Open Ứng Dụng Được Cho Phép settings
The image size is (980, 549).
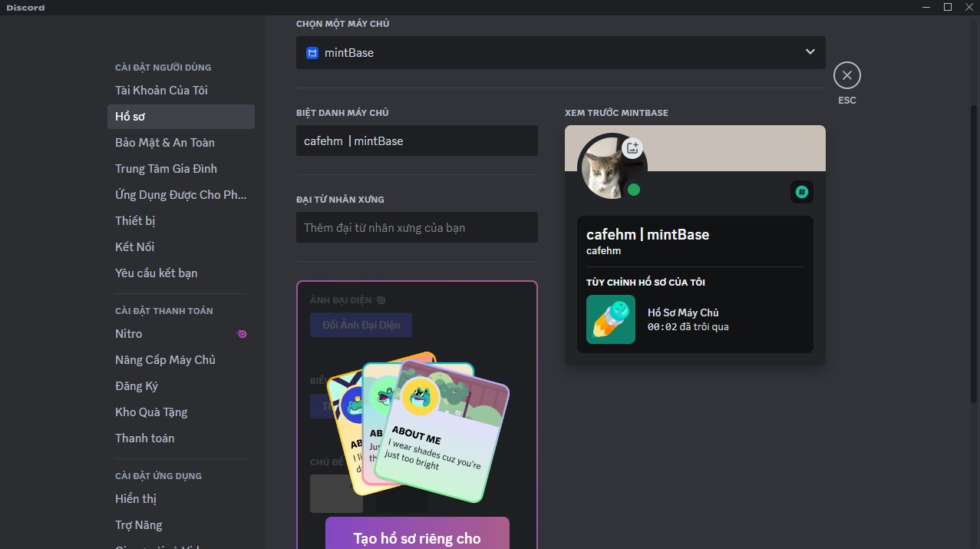181,195
